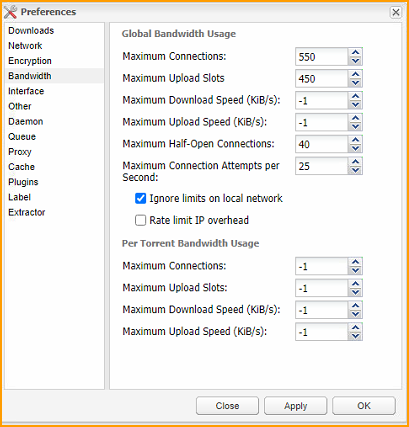Open the Network preferences category
Image resolution: width=409 pixels, height=427 pixels.
54,46
